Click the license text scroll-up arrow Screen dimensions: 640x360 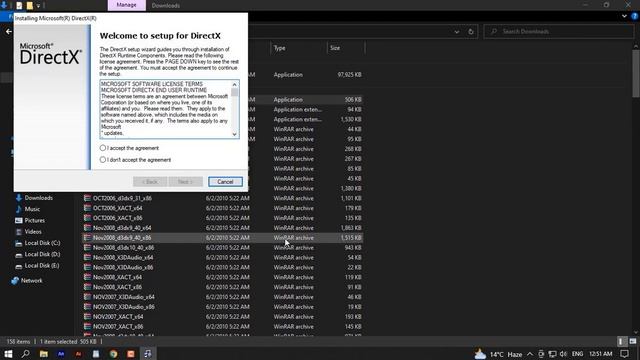234,84
